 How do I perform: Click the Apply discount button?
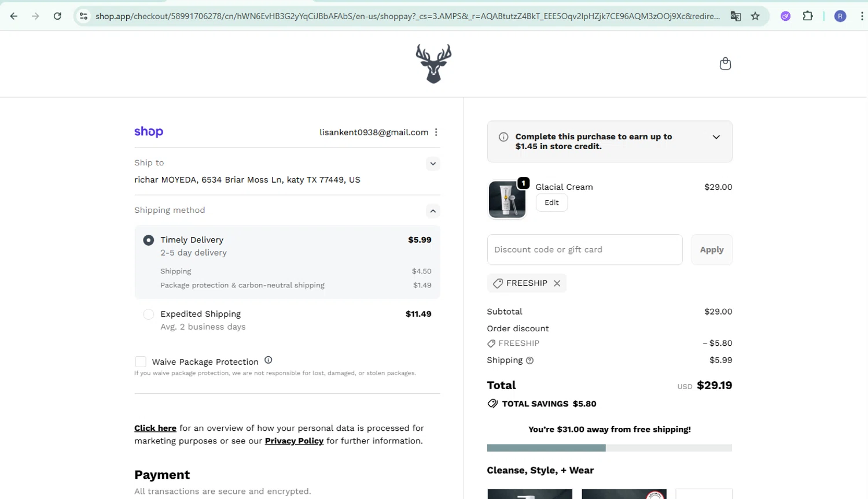(712, 250)
